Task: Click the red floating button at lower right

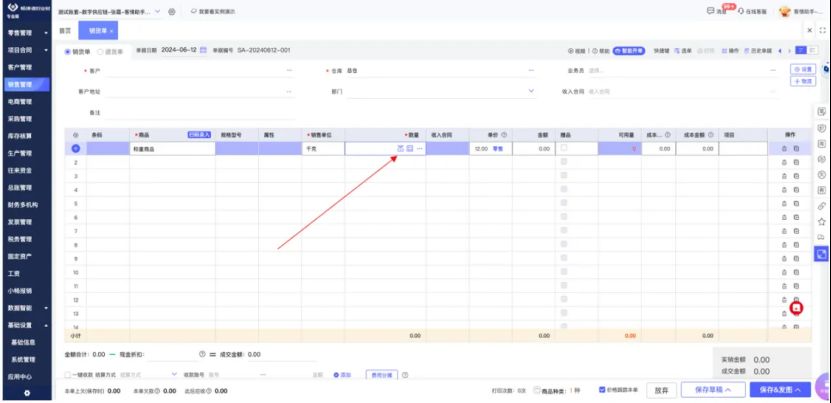Action: coord(796,309)
